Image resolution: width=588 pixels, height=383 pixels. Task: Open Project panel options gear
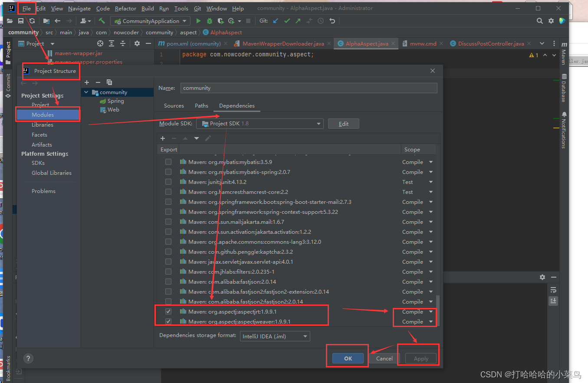tap(137, 43)
